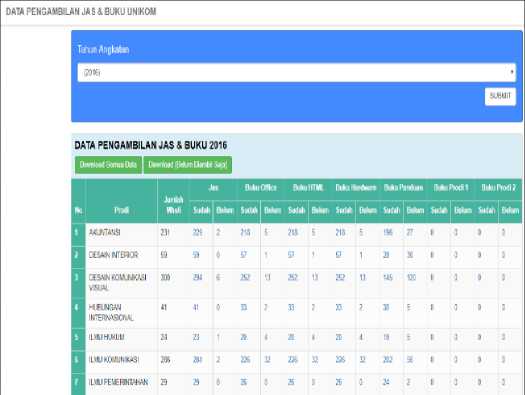This screenshot has height=395, width=525.
Task: Open Buku HTML Sudah link for DESAIN INTERIOR
Action: pos(291,255)
